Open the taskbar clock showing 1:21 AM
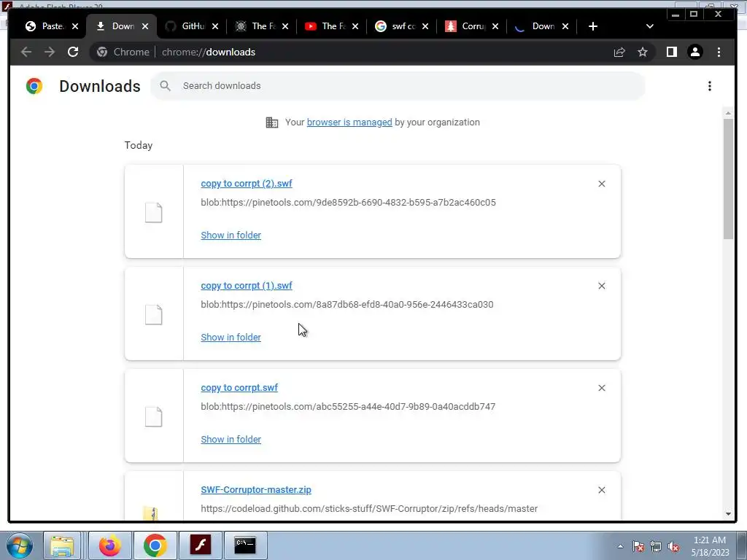 coord(710,546)
